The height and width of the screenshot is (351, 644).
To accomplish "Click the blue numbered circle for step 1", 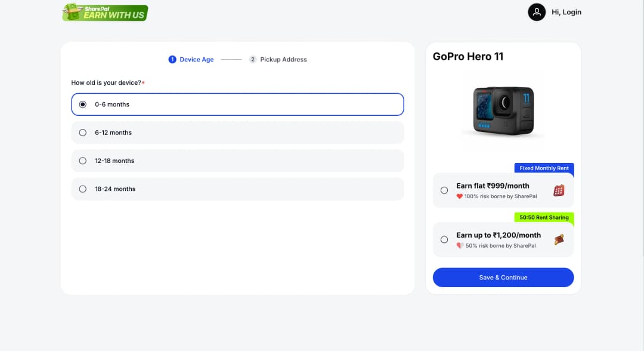I will coord(172,59).
